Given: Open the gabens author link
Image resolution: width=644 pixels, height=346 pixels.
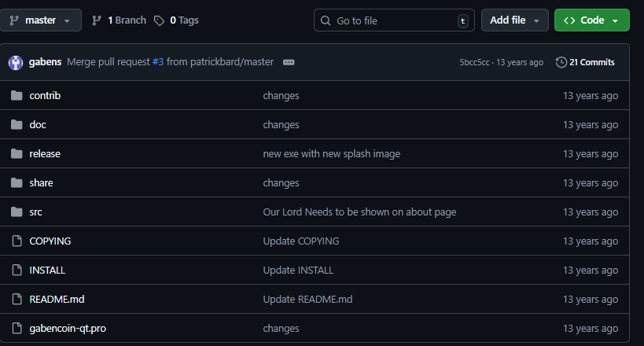Looking at the screenshot, I should pyautogui.click(x=45, y=62).
